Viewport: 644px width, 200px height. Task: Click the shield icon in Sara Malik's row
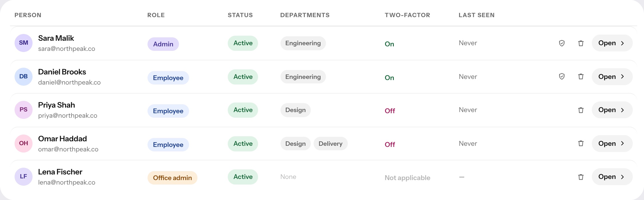click(x=562, y=43)
